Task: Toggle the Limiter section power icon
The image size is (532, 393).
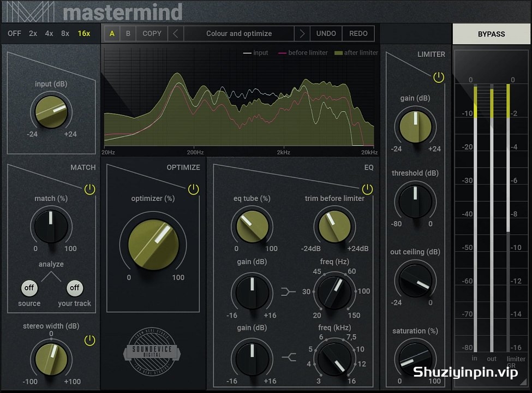Action: pyautogui.click(x=438, y=78)
